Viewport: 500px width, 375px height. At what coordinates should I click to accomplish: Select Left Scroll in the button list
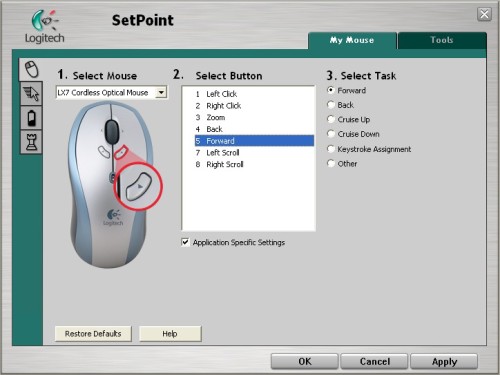[254, 153]
